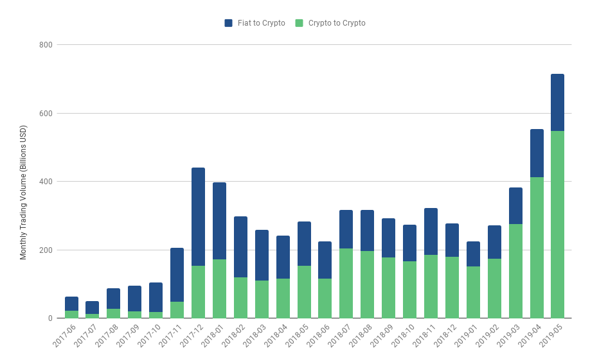Screen dimensions: 590x364
Task: Click the blue segment of the 2018-01 bar
Action: pos(219,221)
